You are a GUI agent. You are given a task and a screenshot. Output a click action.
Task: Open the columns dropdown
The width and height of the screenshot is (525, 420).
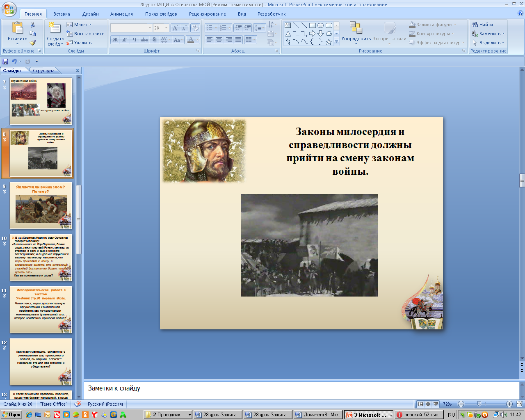point(251,40)
